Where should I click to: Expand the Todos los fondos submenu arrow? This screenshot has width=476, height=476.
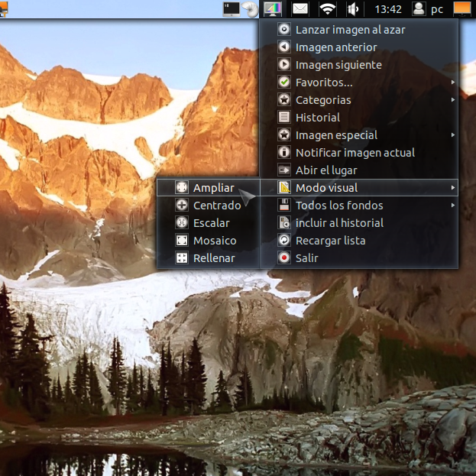tap(452, 206)
